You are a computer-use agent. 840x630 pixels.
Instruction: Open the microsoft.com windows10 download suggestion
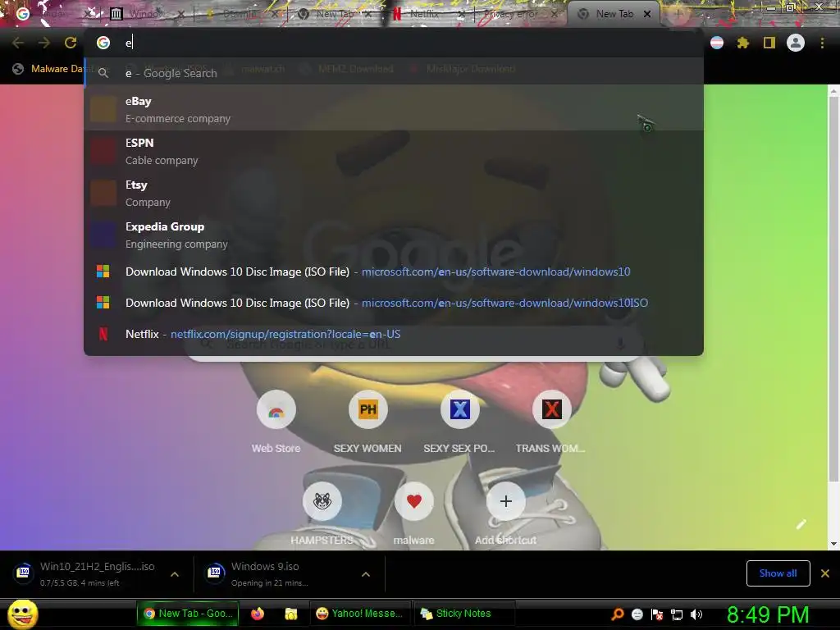click(x=394, y=272)
